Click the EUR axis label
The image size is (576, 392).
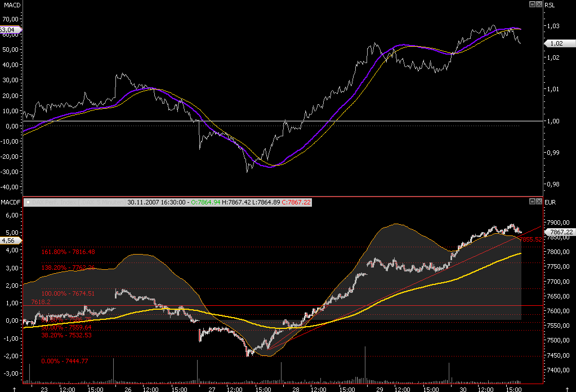[x=550, y=202]
